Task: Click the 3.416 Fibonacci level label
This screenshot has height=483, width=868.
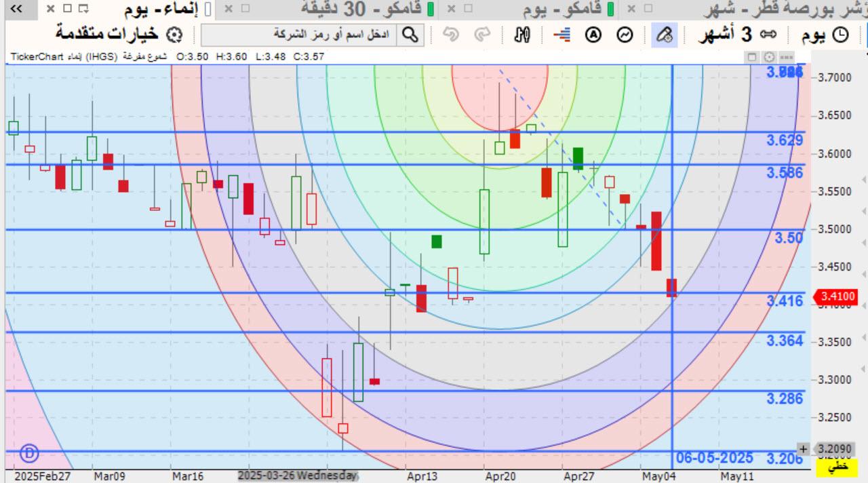Action: [x=785, y=301]
